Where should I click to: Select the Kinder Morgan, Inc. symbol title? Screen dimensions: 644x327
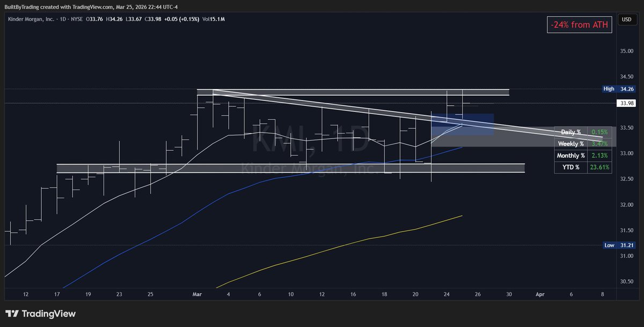coord(32,19)
